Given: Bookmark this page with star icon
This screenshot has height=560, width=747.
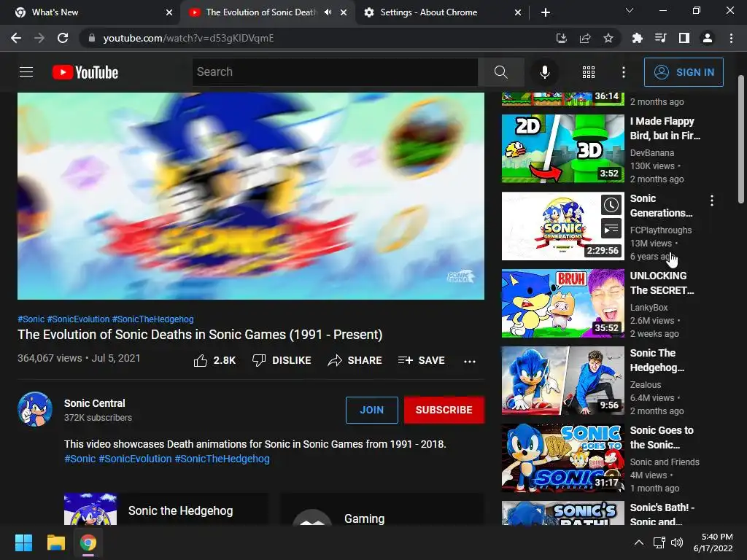Looking at the screenshot, I should click(608, 38).
